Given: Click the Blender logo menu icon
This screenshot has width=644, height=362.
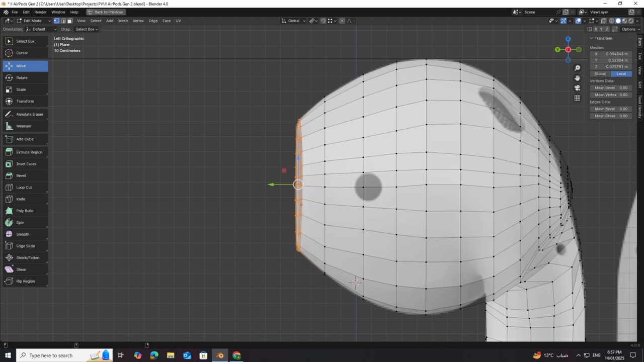Looking at the screenshot, I should coord(6,12).
